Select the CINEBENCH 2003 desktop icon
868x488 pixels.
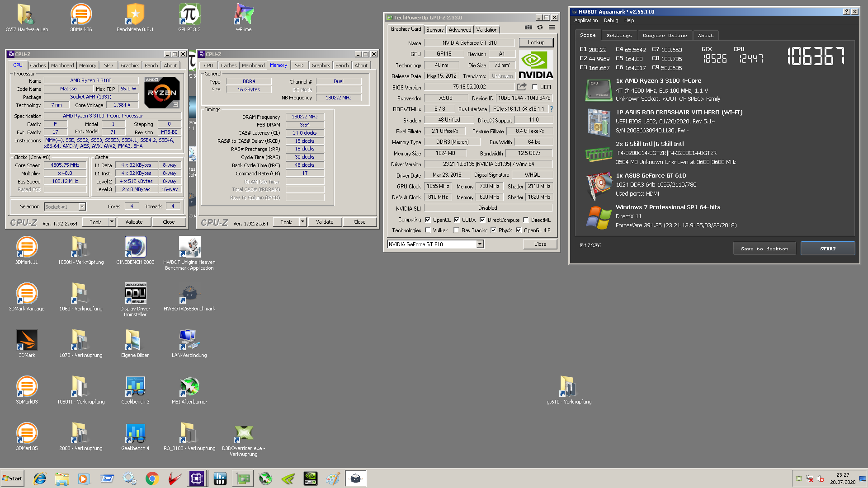135,250
